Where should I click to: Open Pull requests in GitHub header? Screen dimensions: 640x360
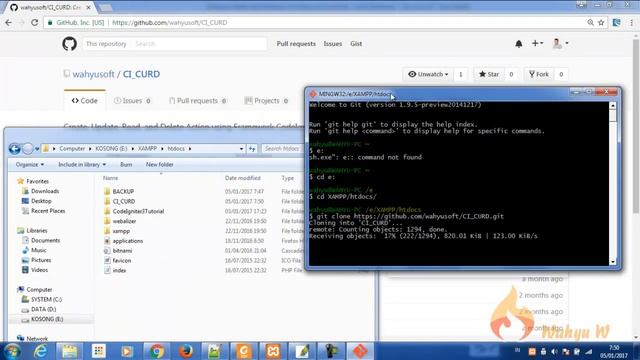(296, 44)
